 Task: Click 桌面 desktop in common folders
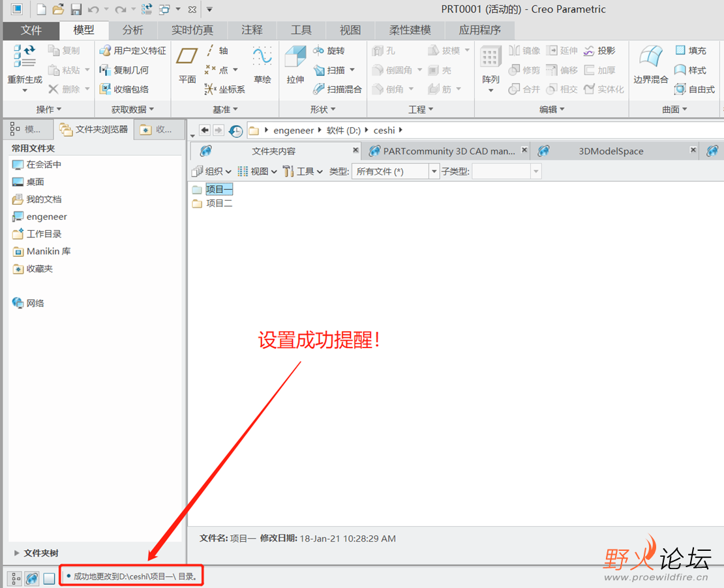click(x=29, y=182)
